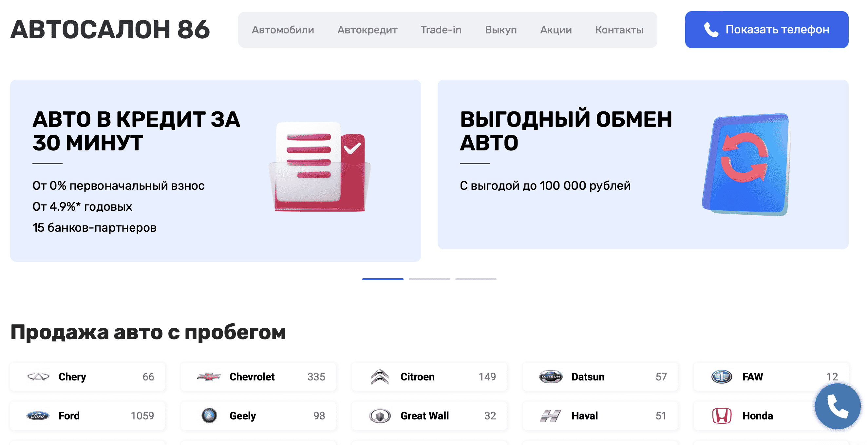Click the FAW brand emblem
The image size is (868, 445).
(722, 377)
